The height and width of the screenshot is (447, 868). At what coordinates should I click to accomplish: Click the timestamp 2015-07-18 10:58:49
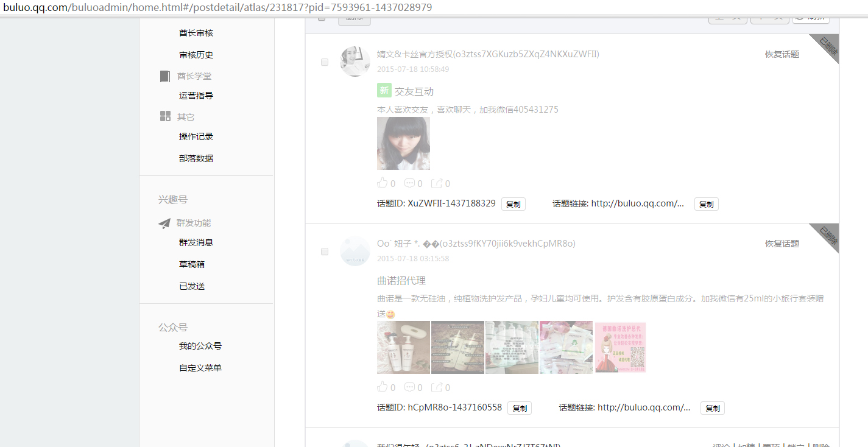pyautogui.click(x=413, y=69)
